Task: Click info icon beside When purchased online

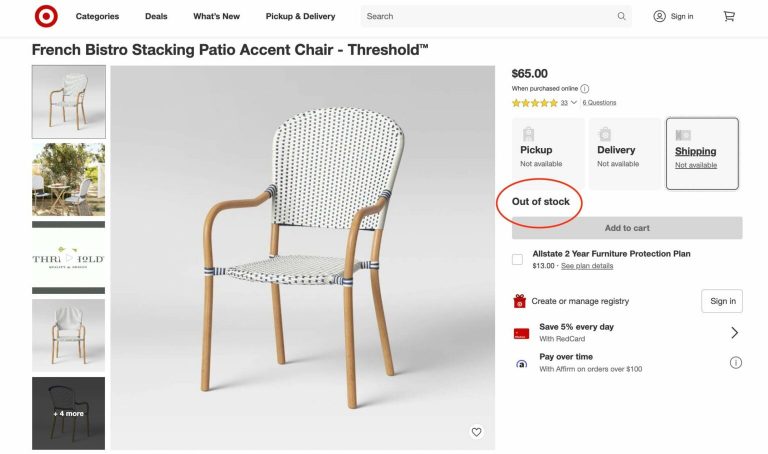Action: coord(585,89)
